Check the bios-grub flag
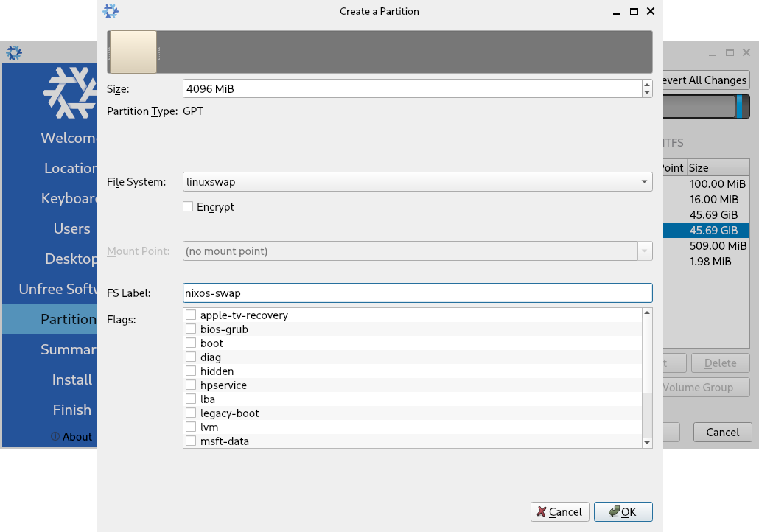The height and width of the screenshot is (532, 759). [191, 329]
